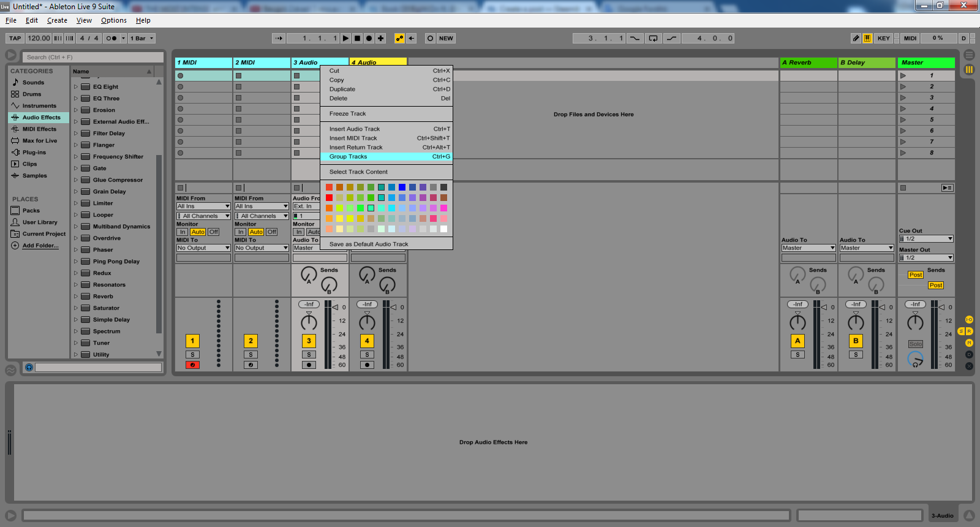Pick the dark gray swatch in top row

(443, 188)
